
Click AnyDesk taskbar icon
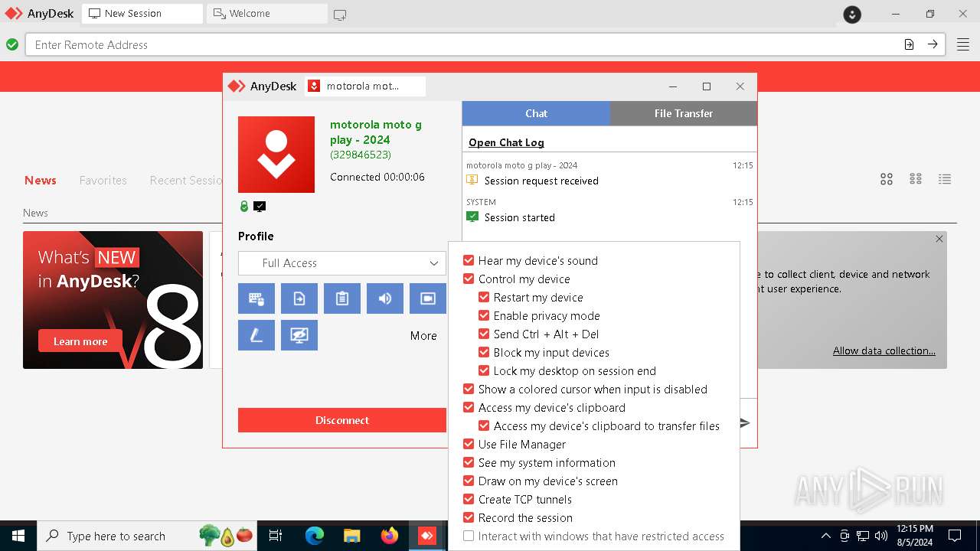point(427,536)
